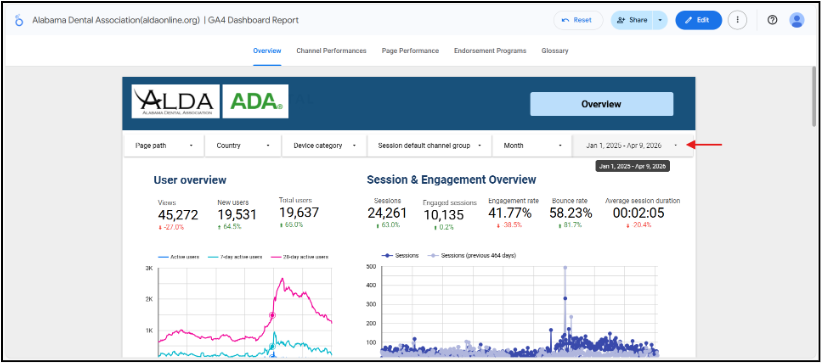822x363 pixels.
Task: Click the Looker Studio logo icon
Action: 19,20
